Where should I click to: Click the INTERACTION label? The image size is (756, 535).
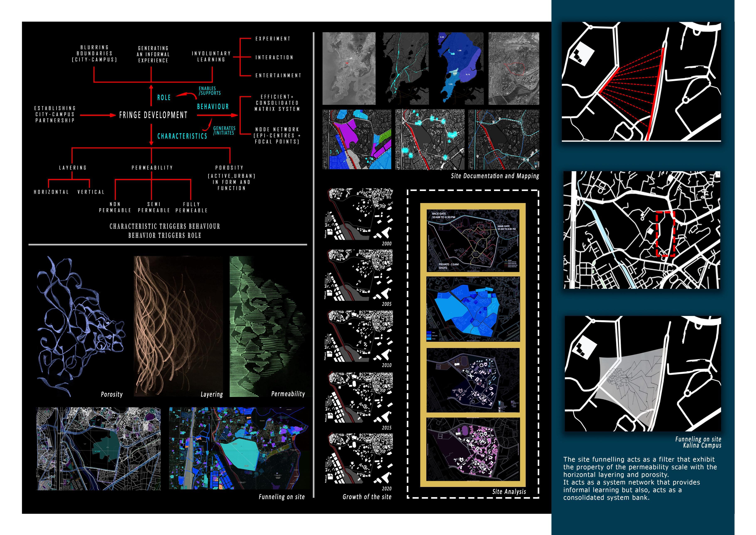(x=274, y=57)
